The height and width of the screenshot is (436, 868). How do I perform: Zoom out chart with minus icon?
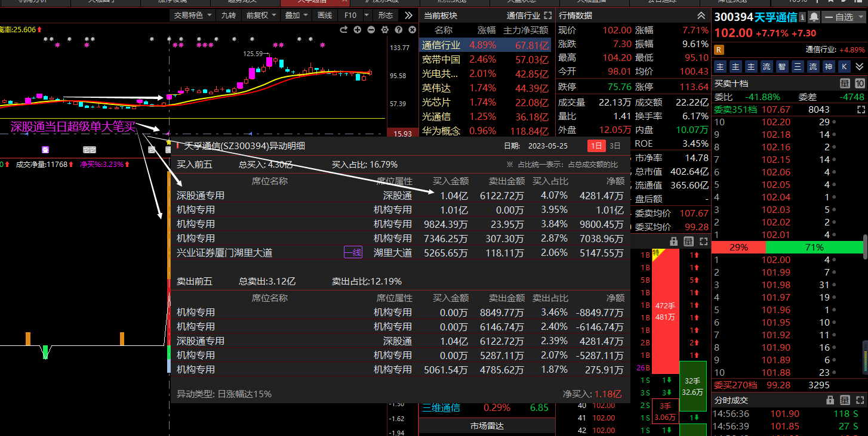click(x=371, y=30)
